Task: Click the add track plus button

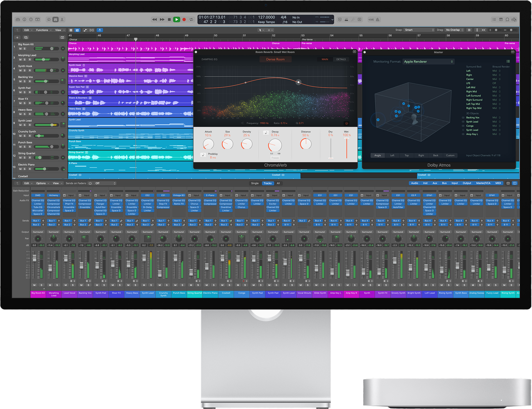Action: 17,37
